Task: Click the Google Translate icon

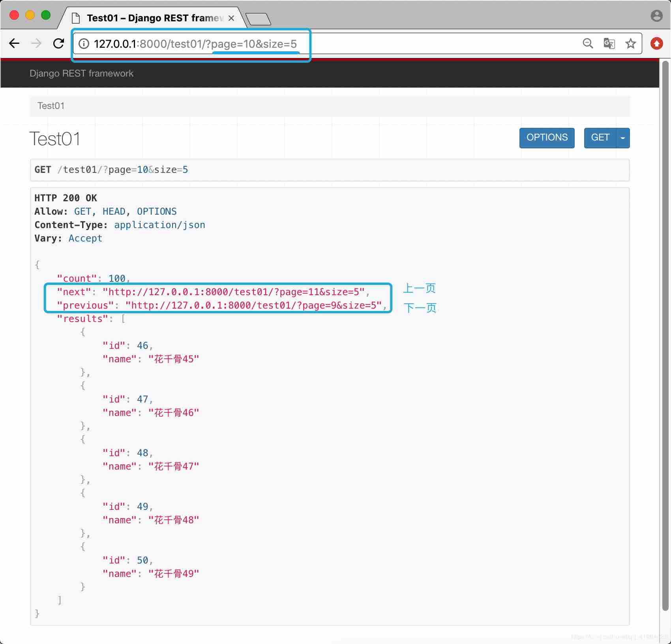Action: (x=609, y=43)
